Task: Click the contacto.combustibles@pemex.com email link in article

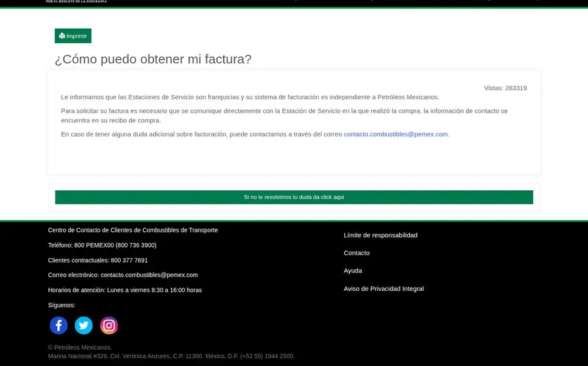Action: (x=396, y=134)
